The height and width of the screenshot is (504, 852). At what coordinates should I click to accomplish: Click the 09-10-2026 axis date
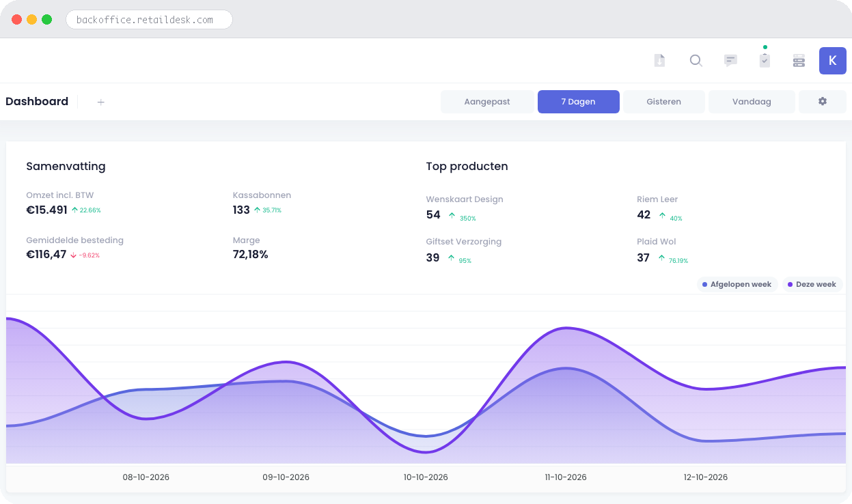click(286, 477)
